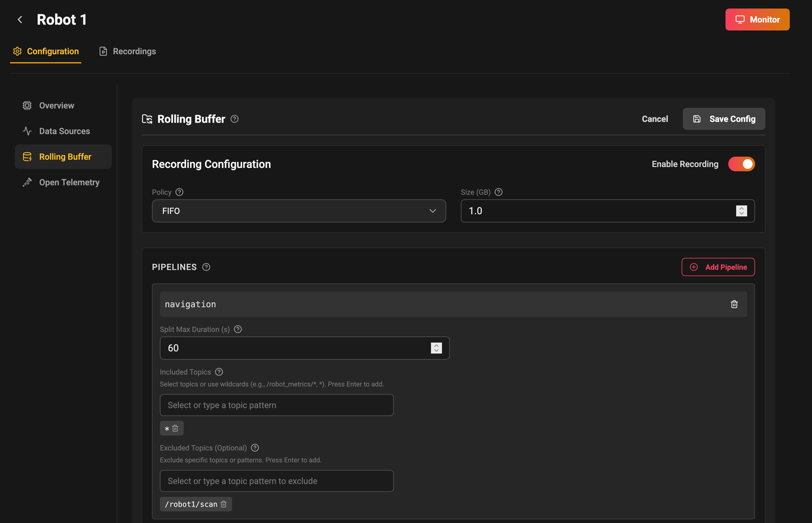The height and width of the screenshot is (523, 812).
Task: Go back using the left arrow
Action: point(20,20)
